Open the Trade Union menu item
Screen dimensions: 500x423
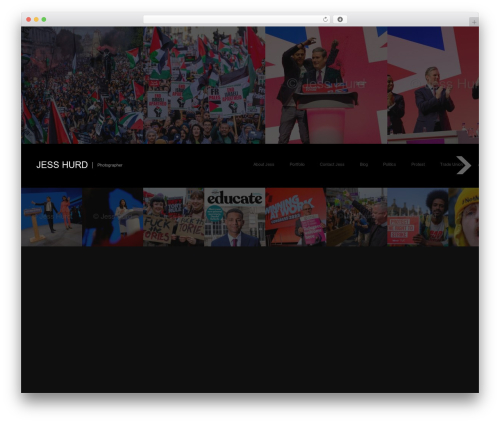[450, 164]
